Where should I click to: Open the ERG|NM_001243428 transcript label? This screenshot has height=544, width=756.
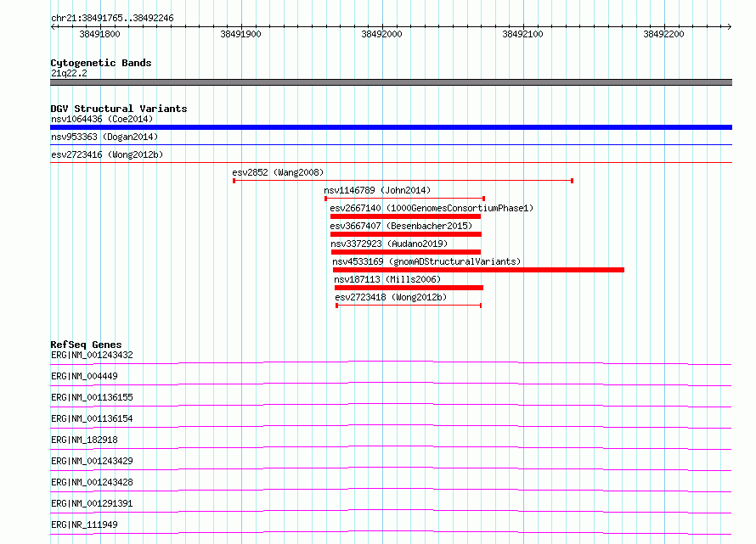click(x=92, y=482)
